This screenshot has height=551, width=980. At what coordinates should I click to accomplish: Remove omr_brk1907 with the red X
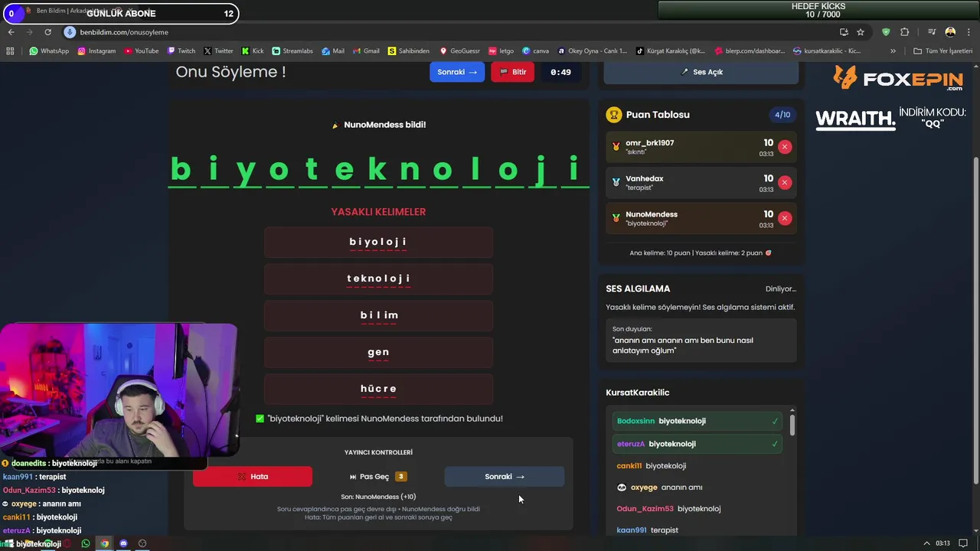[x=785, y=147]
